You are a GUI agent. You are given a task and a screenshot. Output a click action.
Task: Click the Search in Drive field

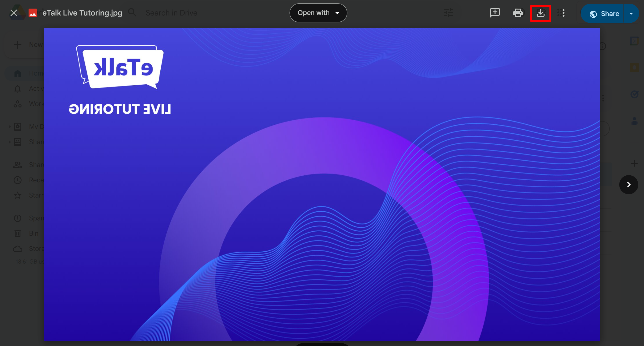coord(171,13)
